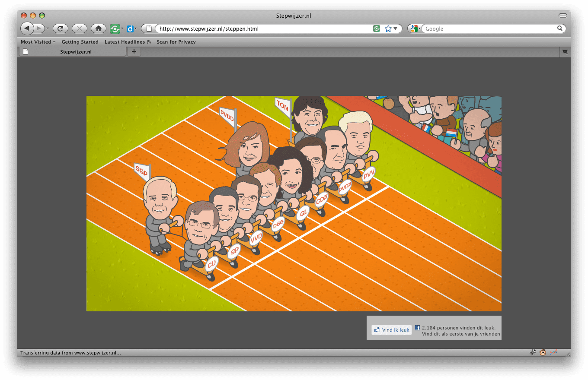Go forward with the Forward arrow button
This screenshot has width=588, height=380.
tap(39, 28)
